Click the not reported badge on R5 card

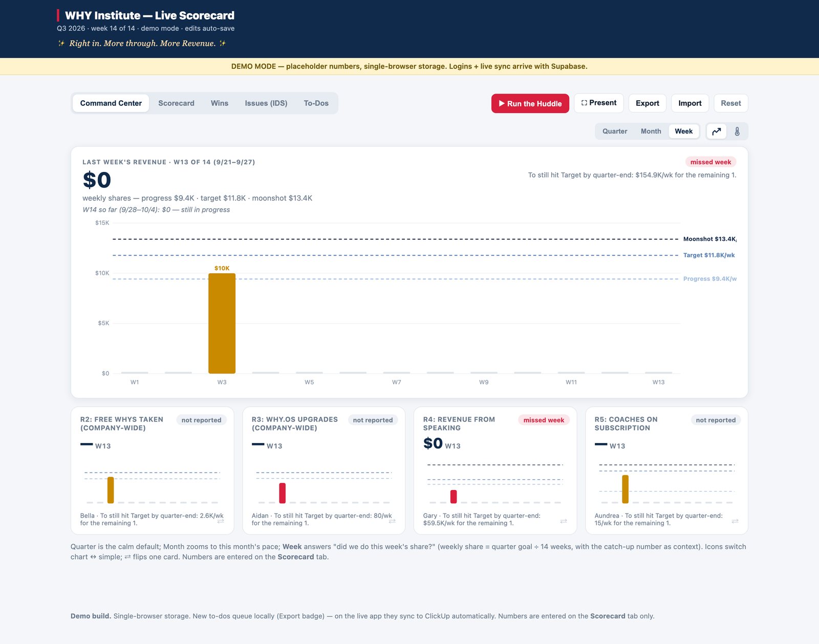(x=716, y=420)
